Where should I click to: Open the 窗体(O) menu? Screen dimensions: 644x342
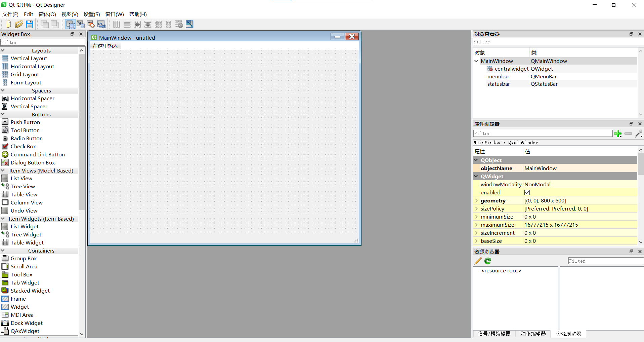47,14
